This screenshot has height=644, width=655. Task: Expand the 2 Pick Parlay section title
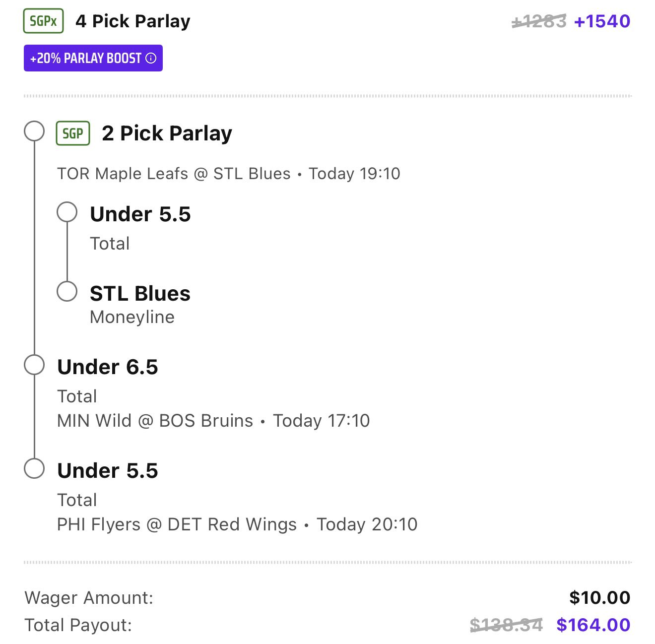point(167,133)
